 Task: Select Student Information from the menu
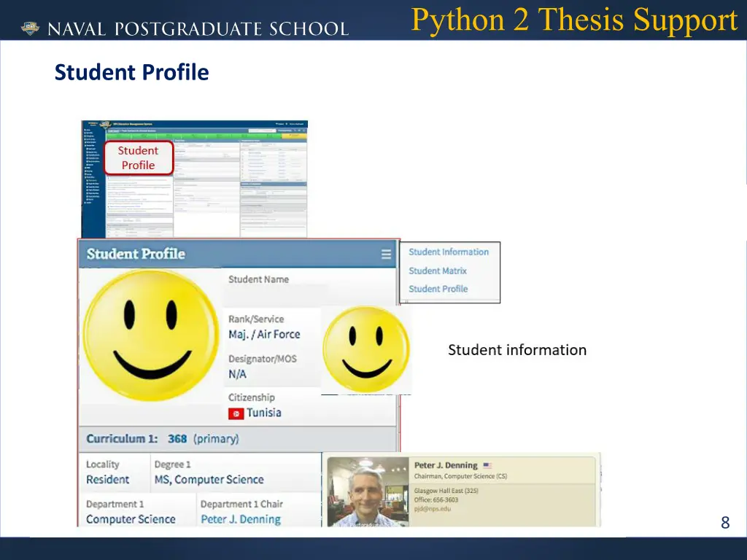tap(449, 252)
